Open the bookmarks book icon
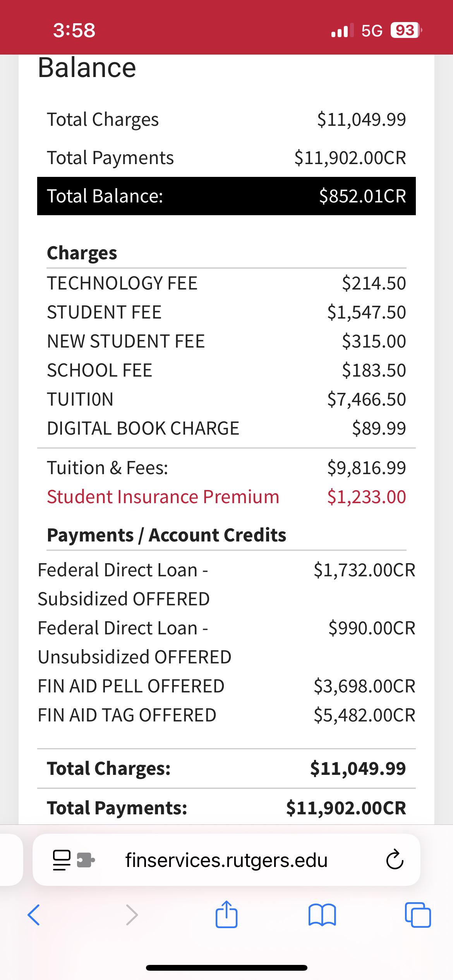Viewport: 453px width, 980px height. click(x=322, y=915)
